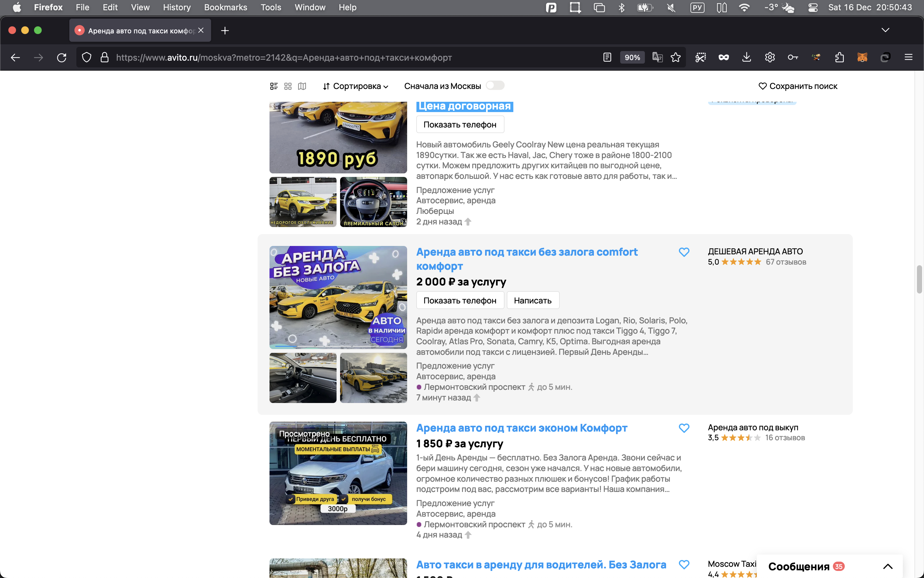Screen dimensions: 924x578
Task: Go back to the previous page
Action: [15, 57]
